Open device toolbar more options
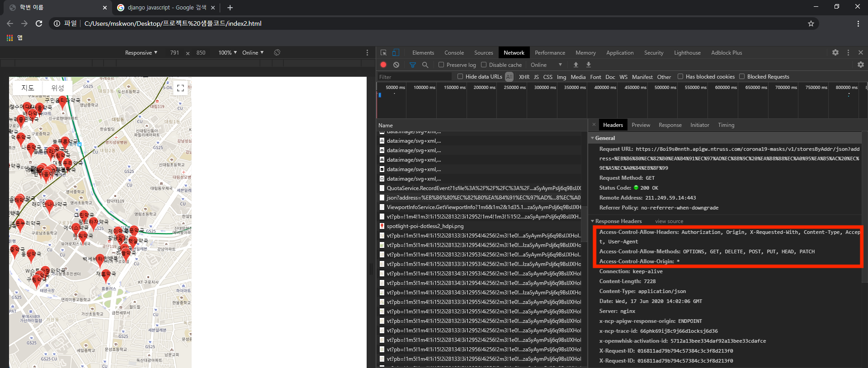 pyautogui.click(x=367, y=52)
